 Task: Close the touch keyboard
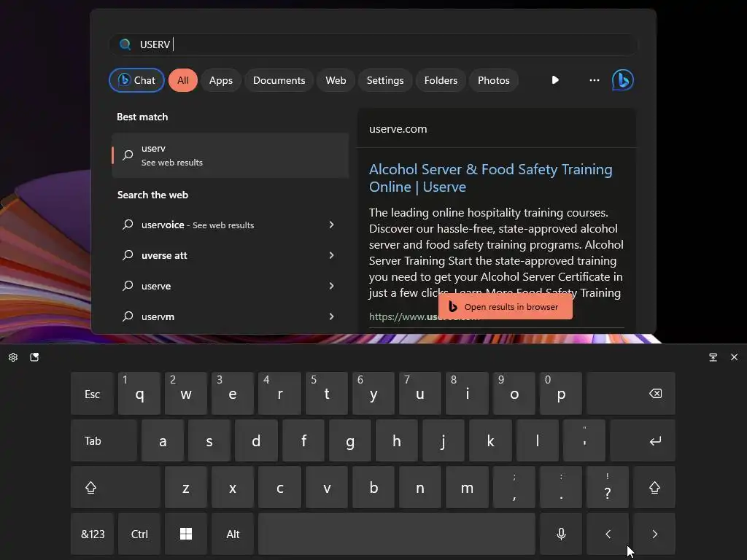pos(734,357)
